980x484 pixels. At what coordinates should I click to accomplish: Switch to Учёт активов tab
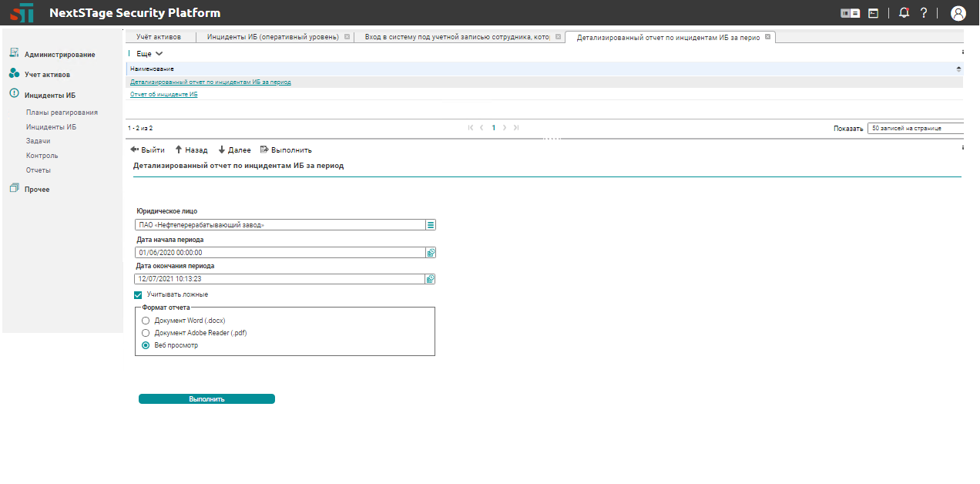[x=159, y=37]
